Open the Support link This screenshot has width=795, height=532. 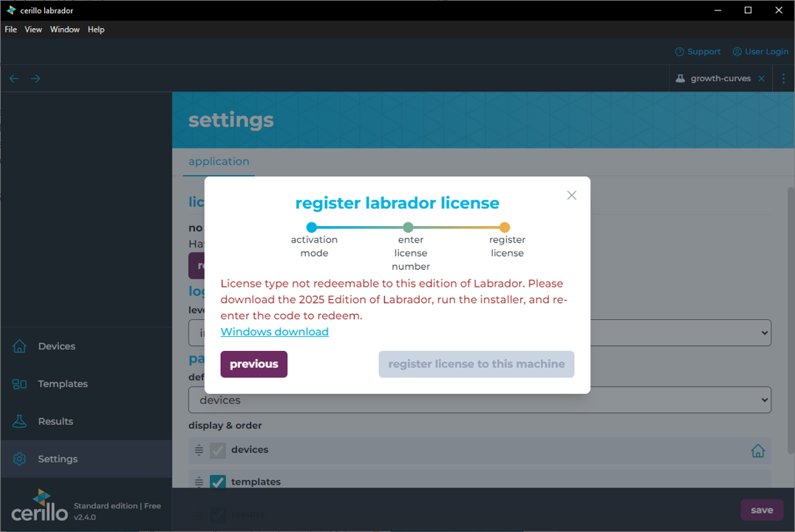click(x=697, y=52)
